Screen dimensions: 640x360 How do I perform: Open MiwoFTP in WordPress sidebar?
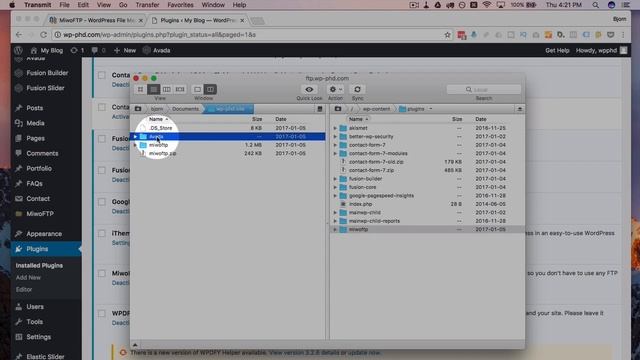tap(40, 214)
